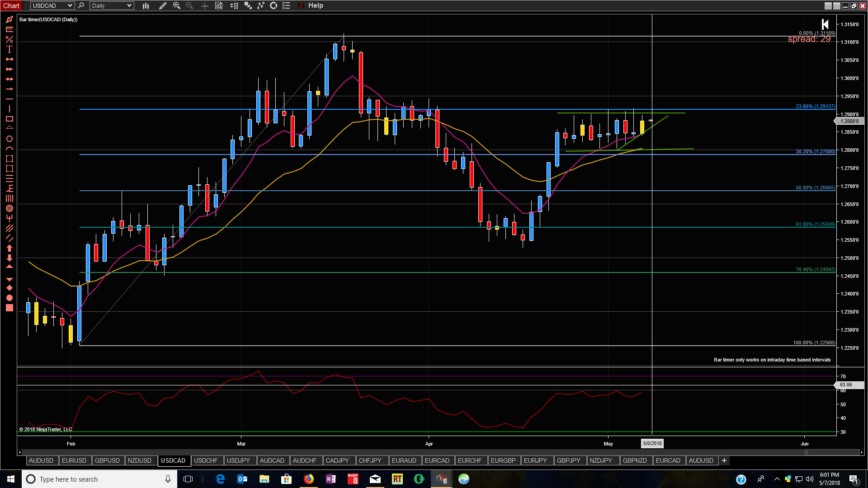868x488 pixels.
Task: Open the bar style chart icon
Action: point(146,6)
